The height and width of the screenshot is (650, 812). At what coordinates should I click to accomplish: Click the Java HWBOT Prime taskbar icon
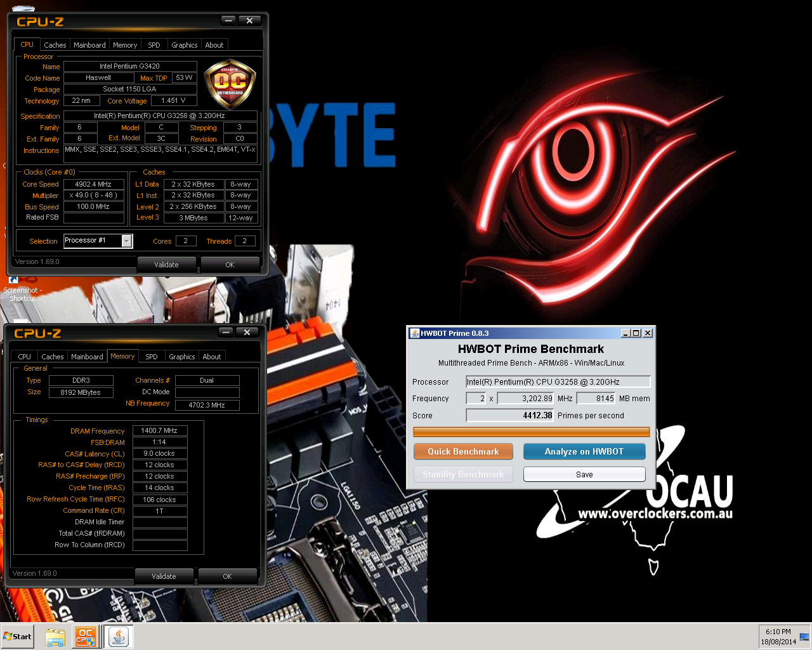(118, 637)
